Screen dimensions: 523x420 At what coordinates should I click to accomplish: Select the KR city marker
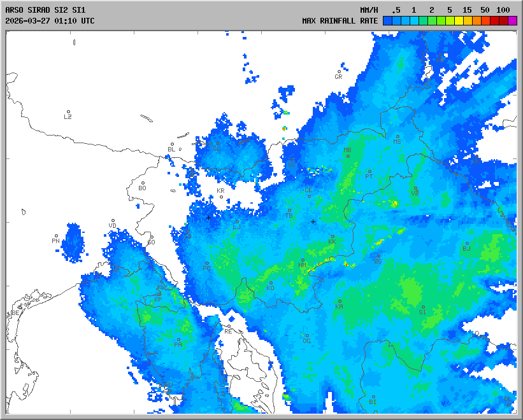coord(221,196)
